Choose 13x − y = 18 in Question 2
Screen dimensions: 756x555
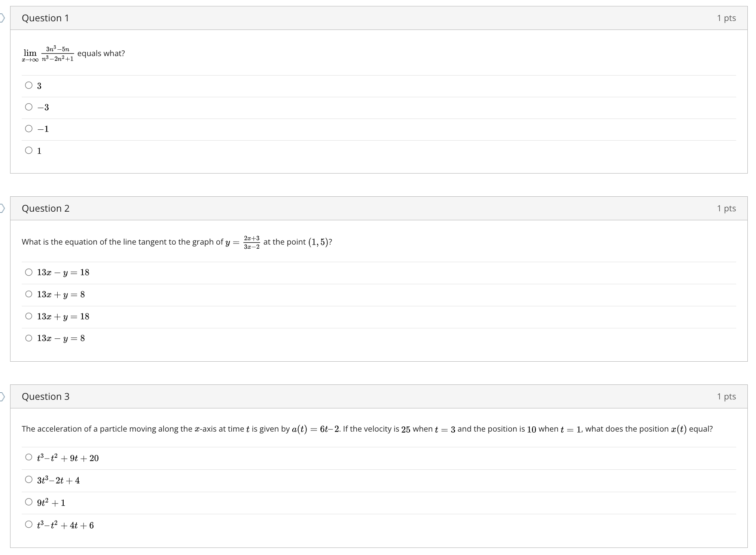pyautogui.click(x=29, y=272)
